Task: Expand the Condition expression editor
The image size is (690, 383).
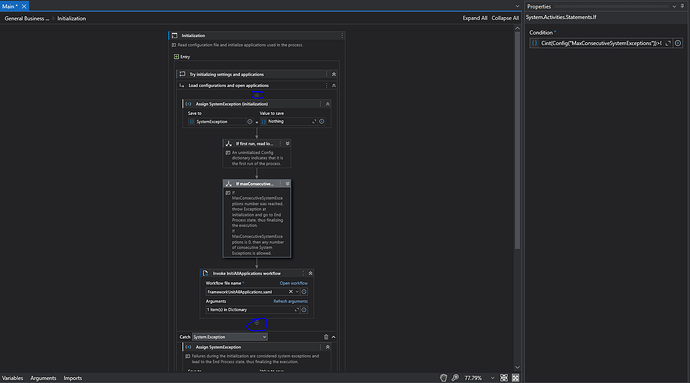Action: point(668,43)
